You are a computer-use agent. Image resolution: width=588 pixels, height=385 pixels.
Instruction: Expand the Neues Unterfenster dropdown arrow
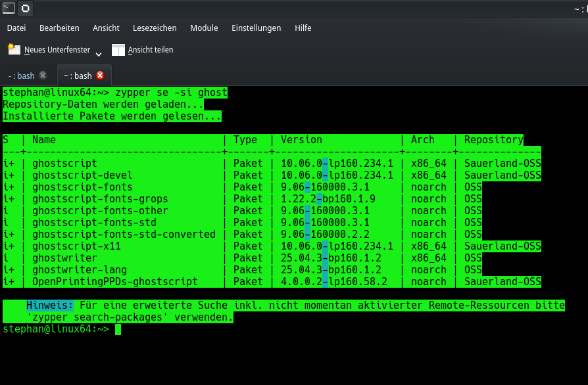click(x=99, y=53)
